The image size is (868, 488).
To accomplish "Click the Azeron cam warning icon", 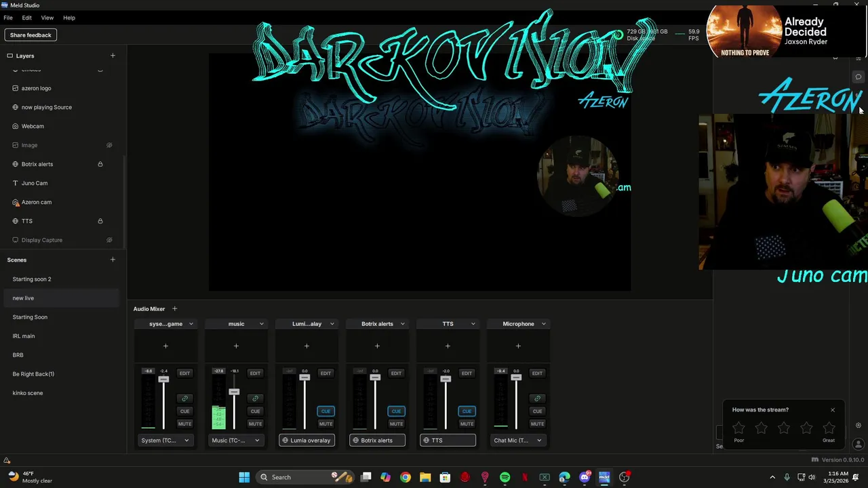I will point(16,202).
